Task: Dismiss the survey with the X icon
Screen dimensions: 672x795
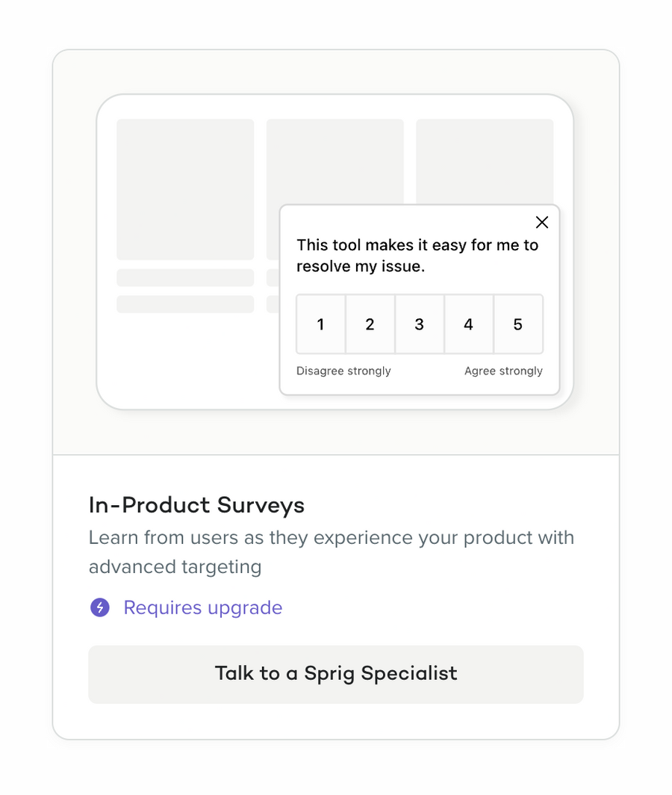Action: tap(542, 222)
